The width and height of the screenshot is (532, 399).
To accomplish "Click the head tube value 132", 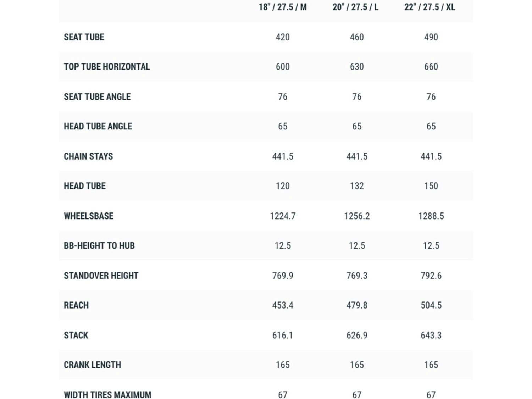I will [357, 186].
